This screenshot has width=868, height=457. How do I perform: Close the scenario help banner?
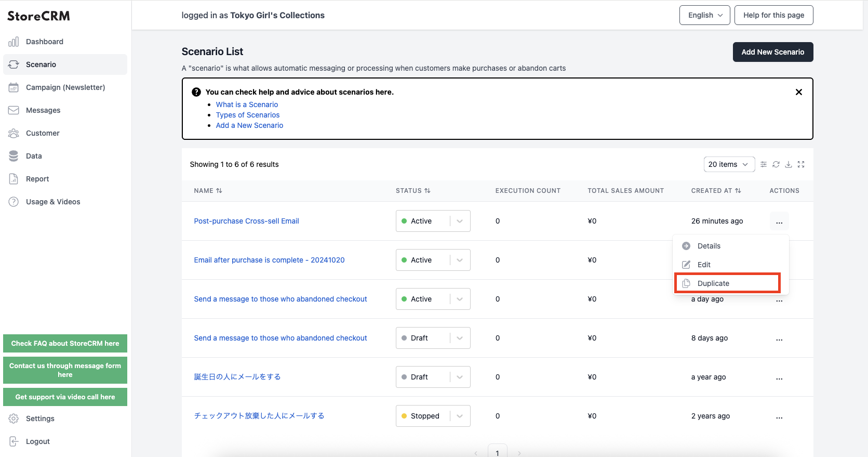(799, 92)
